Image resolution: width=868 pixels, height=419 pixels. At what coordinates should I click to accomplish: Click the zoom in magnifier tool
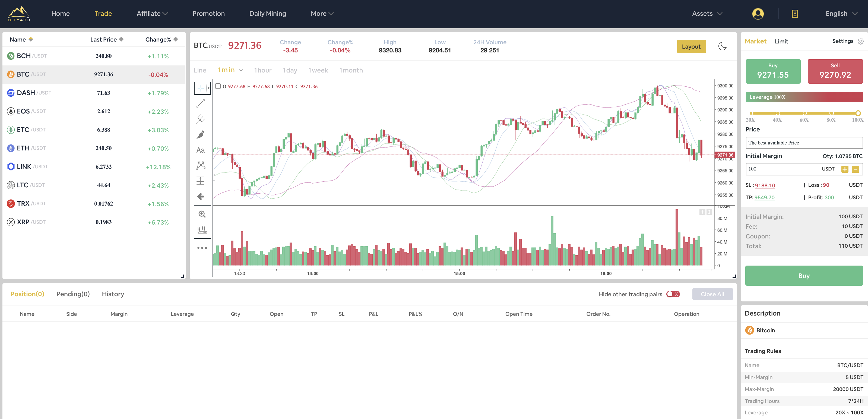point(202,214)
